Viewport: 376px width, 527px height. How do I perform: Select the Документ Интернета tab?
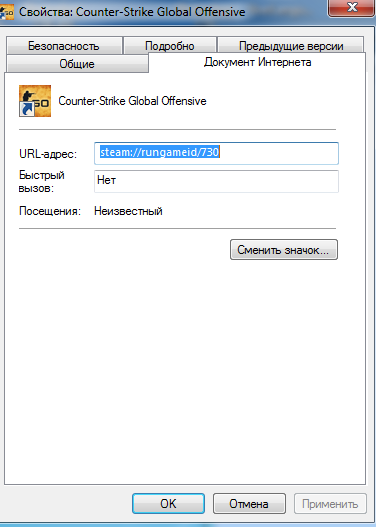point(257,63)
